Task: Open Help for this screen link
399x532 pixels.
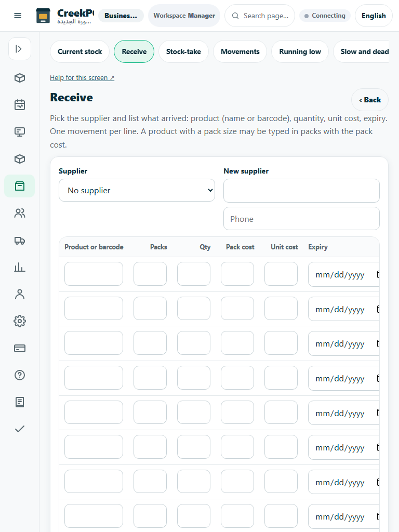Action: tap(82, 78)
